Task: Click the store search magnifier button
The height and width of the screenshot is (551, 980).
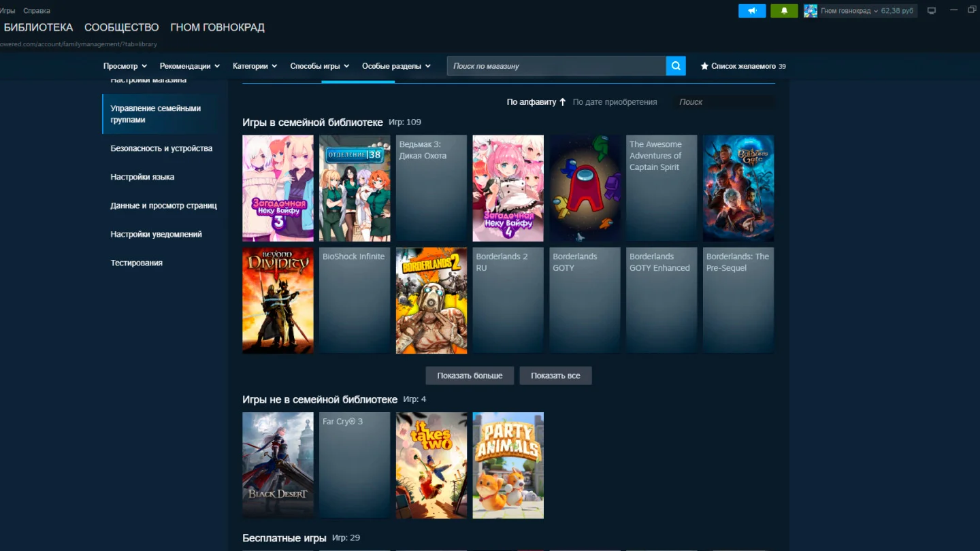Action: (676, 66)
